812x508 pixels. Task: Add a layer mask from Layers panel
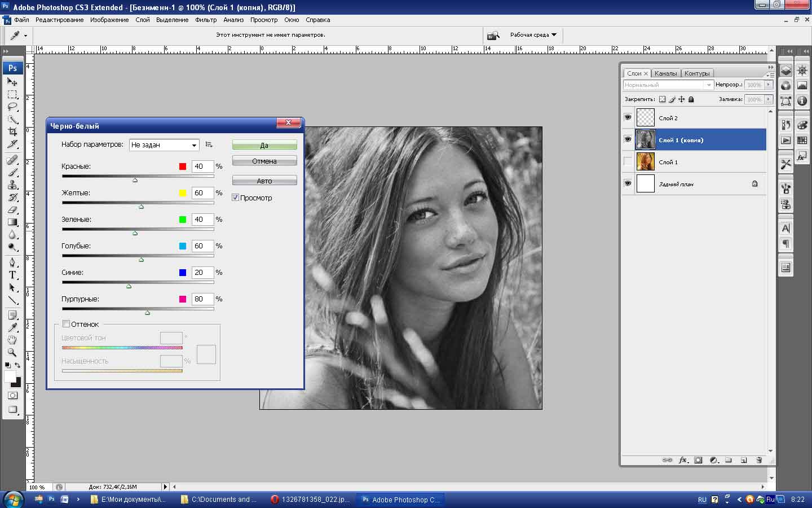[x=698, y=460]
